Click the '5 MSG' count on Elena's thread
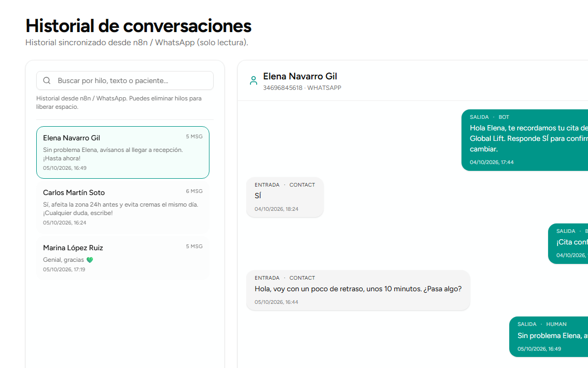The image size is (588, 368). point(194,137)
